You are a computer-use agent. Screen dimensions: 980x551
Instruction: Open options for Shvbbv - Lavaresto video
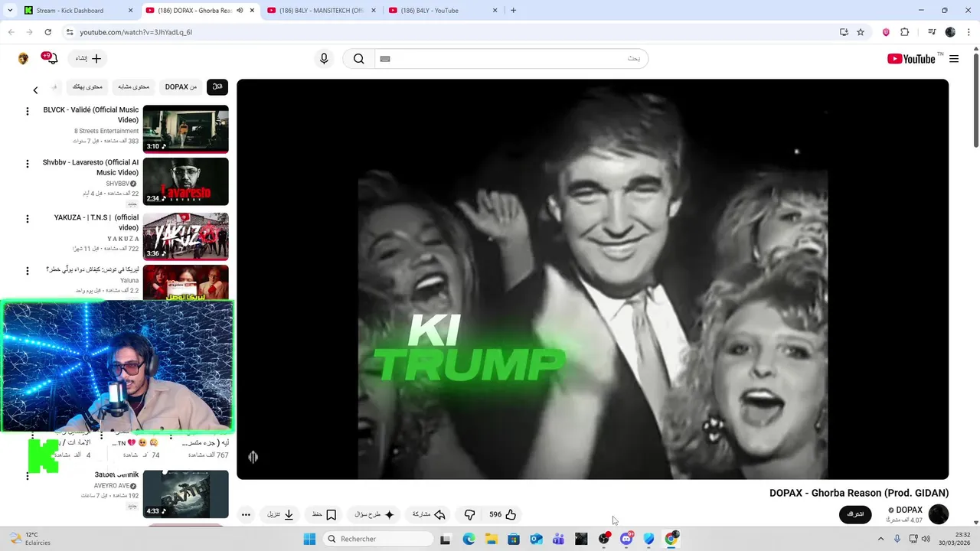click(x=28, y=164)
